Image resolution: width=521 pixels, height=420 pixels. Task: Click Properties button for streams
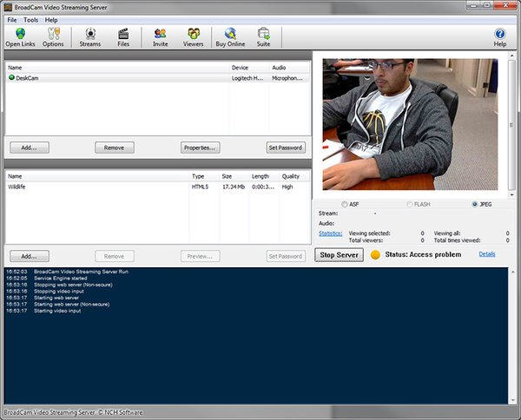(200, 148)
